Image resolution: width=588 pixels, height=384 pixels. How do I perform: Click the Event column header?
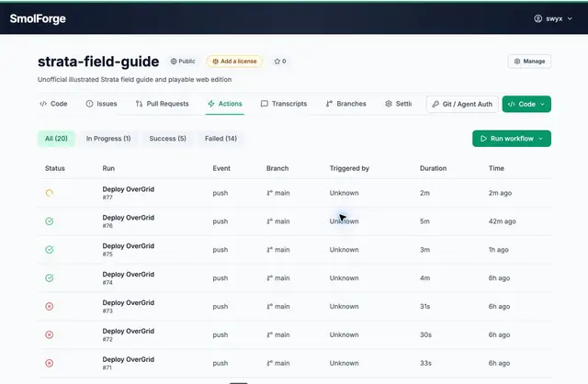(221, 168)
